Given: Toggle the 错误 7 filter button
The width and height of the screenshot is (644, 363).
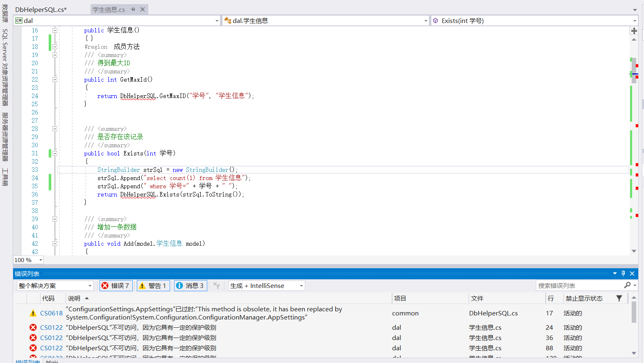Looking at the screenshot, I should pyautogui.click(x=116, y=285).
